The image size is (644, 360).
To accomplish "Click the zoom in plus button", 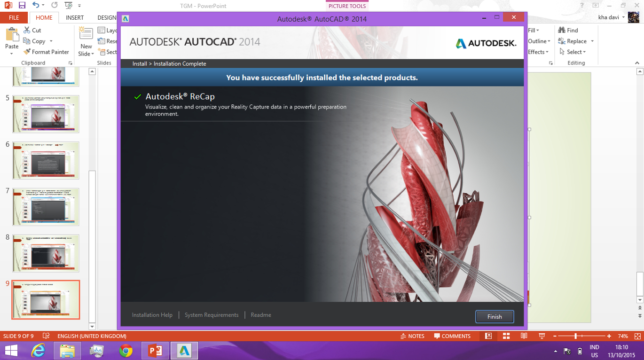I will [609, 336].
